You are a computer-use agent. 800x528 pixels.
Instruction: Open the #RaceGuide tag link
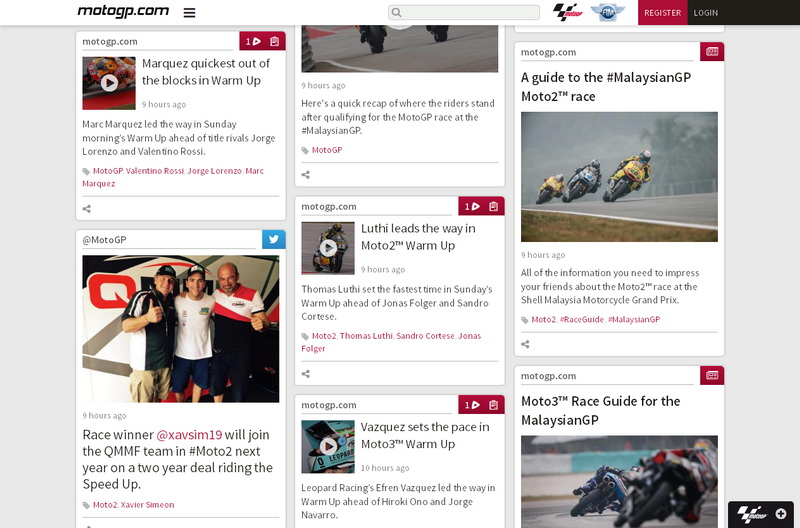click(x=582, y=319)
